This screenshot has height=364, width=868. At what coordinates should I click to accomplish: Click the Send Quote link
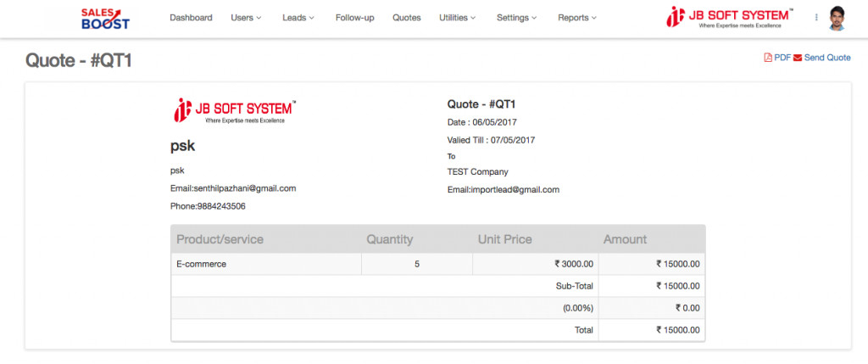[x=827, y=58]
